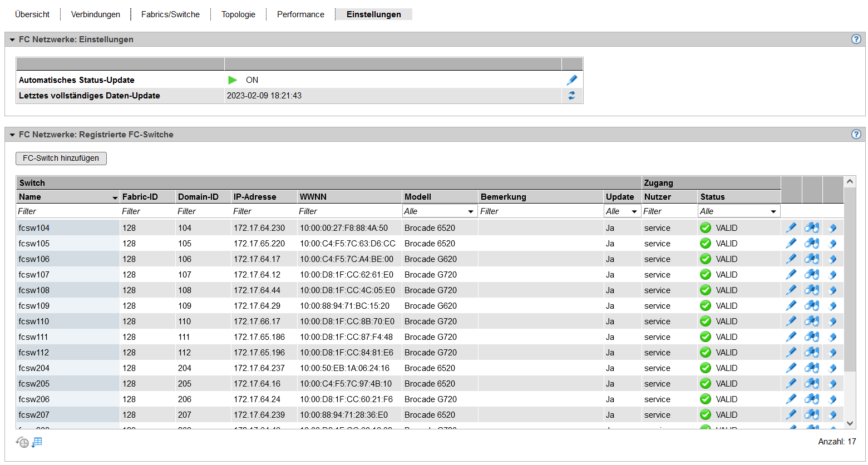This screenshot has width=868, height=465.
Task: Open help for the Einstellungen section
Action: pyautogui.click(x=856, y=39)
